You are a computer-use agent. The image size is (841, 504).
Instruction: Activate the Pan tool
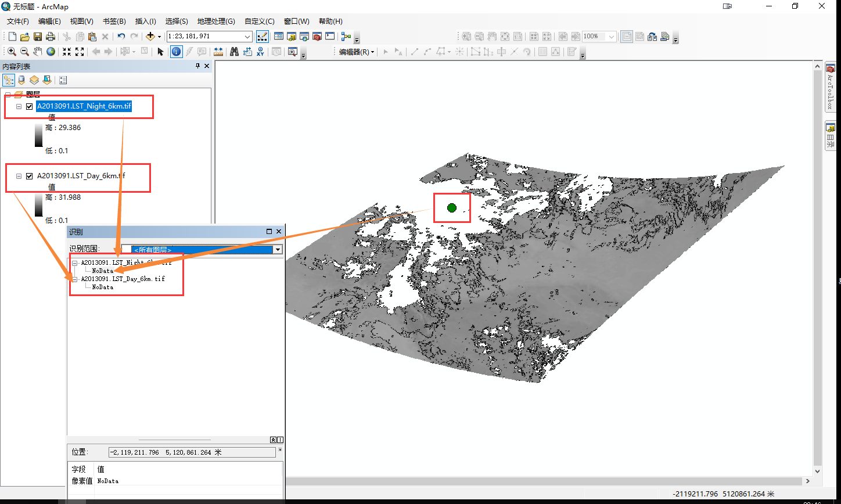37,52
